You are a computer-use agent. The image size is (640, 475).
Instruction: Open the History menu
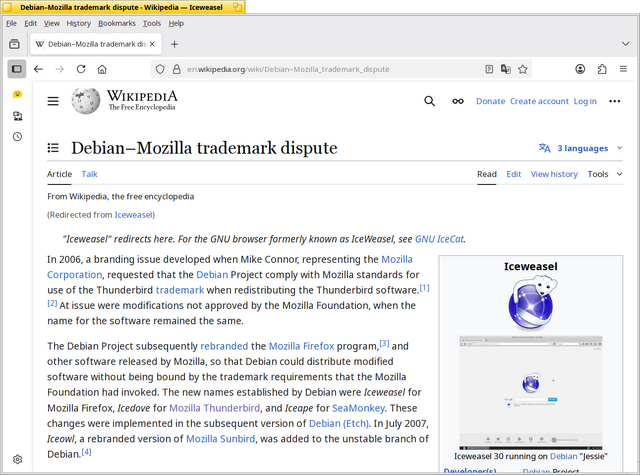78,24
